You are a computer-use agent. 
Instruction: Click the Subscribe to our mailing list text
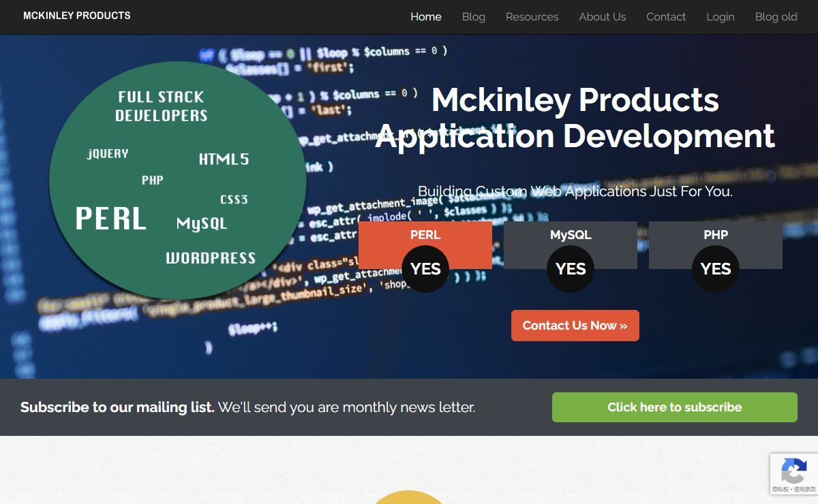click(x=117, y=407)
